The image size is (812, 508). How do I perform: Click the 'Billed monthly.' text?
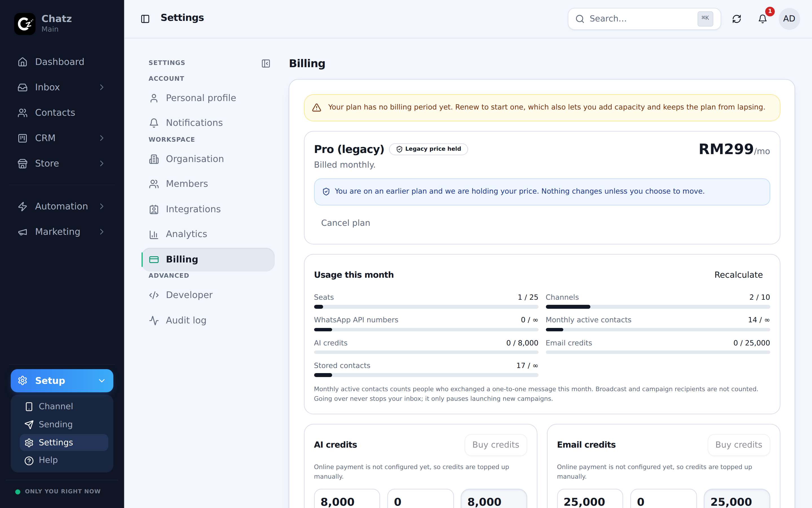(x=345, y=165)
